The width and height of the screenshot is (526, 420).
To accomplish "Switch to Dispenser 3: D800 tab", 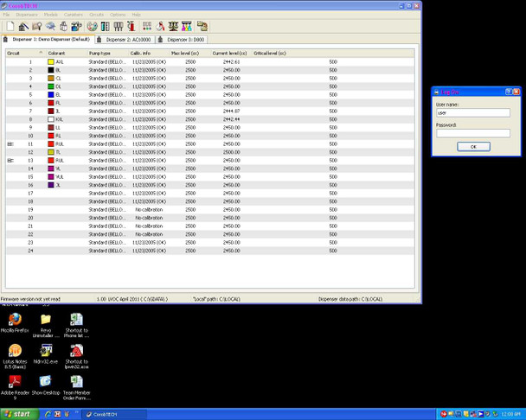I will tap(182, 40).
